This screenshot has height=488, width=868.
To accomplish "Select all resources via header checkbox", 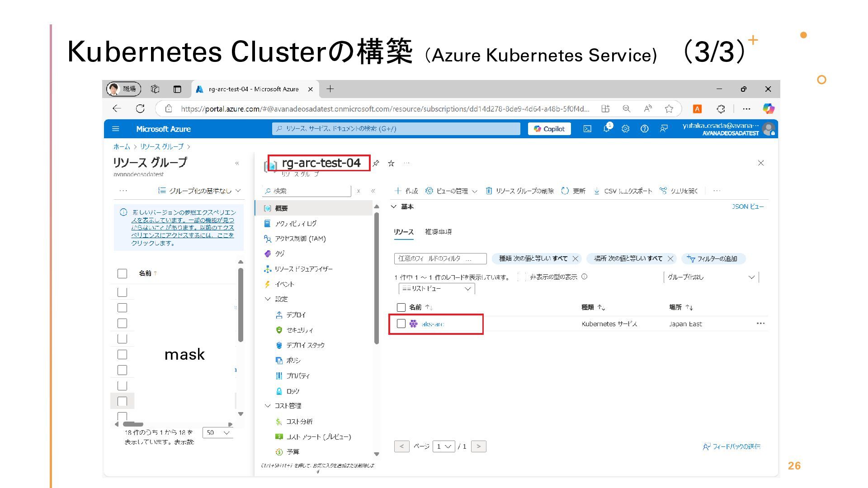I will [x=401, y=307].
